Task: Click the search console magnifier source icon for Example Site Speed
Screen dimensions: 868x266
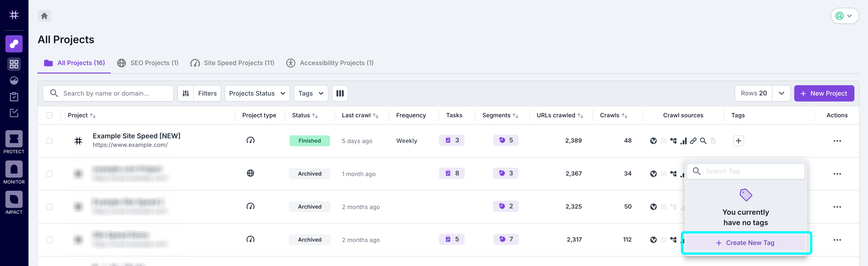Action: tap(703, 141)
